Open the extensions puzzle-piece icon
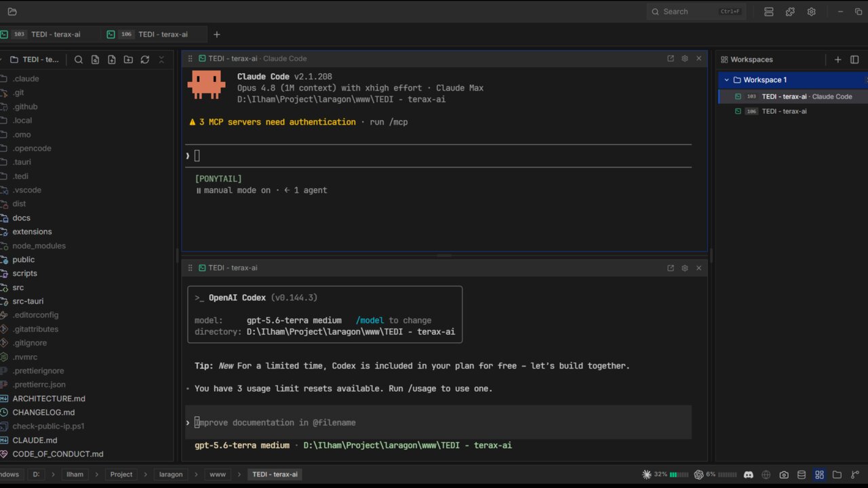Image resolution: width=868 pixels, height=488 pixels. point(790,12)
